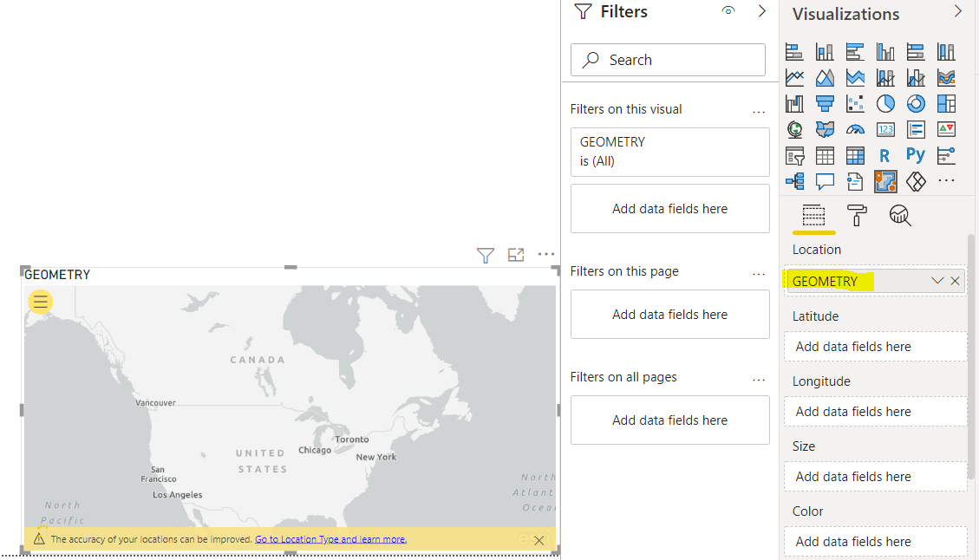Collapse the Filters pane chevron
The width and height of the screenshot is (979, 560).
[x=762, y=11]
